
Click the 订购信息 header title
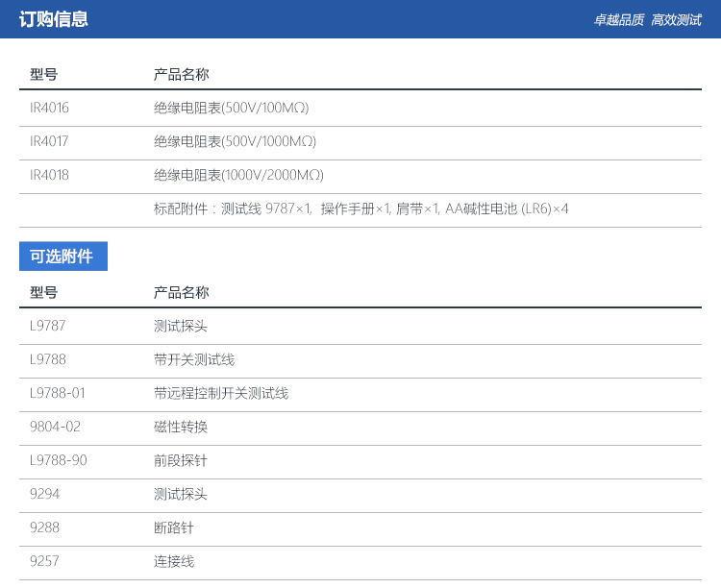point(54,19)
